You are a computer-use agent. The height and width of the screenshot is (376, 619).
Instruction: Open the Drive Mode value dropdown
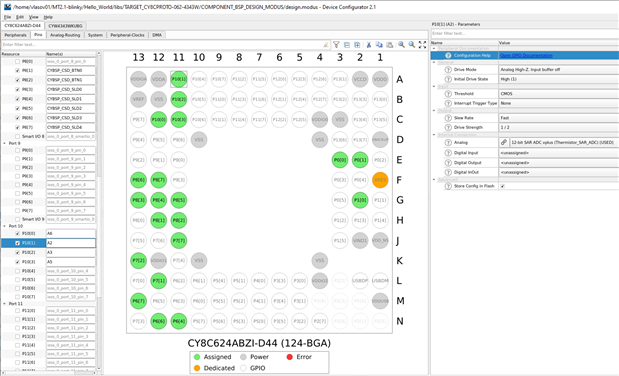pyautogui.click(x=559, y=70)
